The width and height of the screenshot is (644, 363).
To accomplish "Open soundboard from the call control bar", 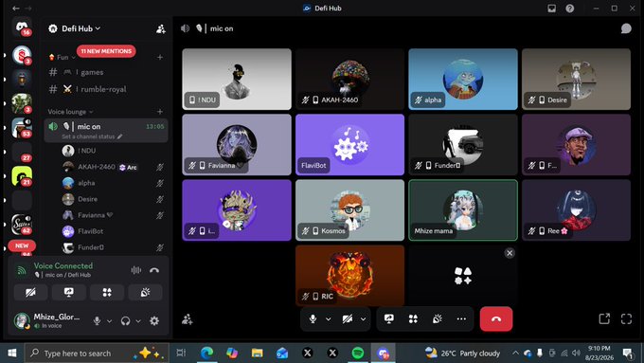I will click(437, 318).
